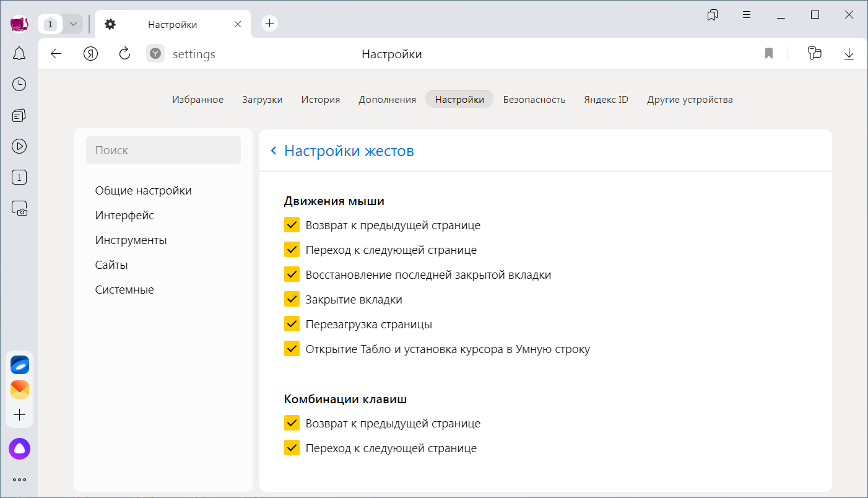This screenshot has width=868, height=498.
Task: Go back with the arrow button
Action: pos(56,54)
